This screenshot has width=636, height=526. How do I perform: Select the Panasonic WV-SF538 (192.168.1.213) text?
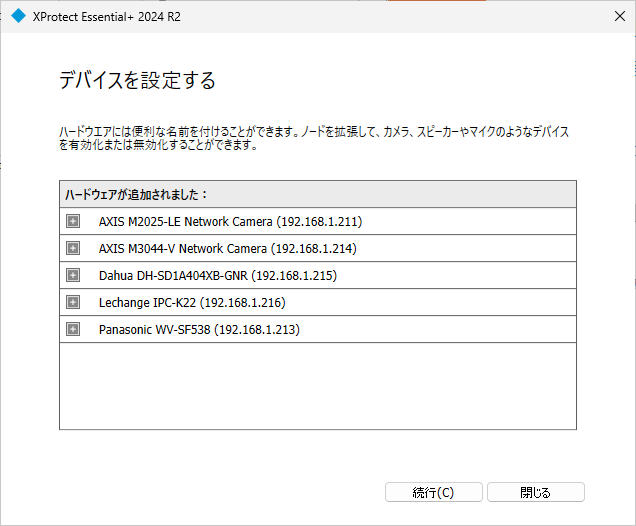[x=199, y=330]
